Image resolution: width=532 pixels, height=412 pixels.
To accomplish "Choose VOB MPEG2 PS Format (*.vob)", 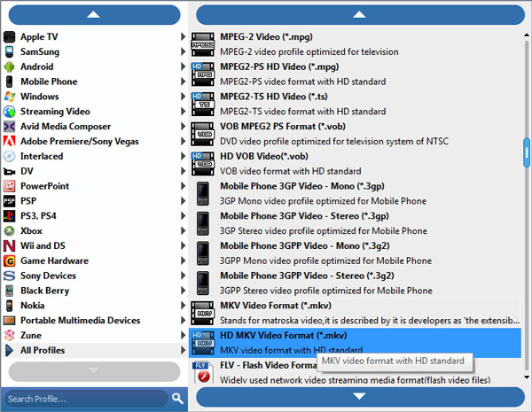I will click(x=355, y=134).
